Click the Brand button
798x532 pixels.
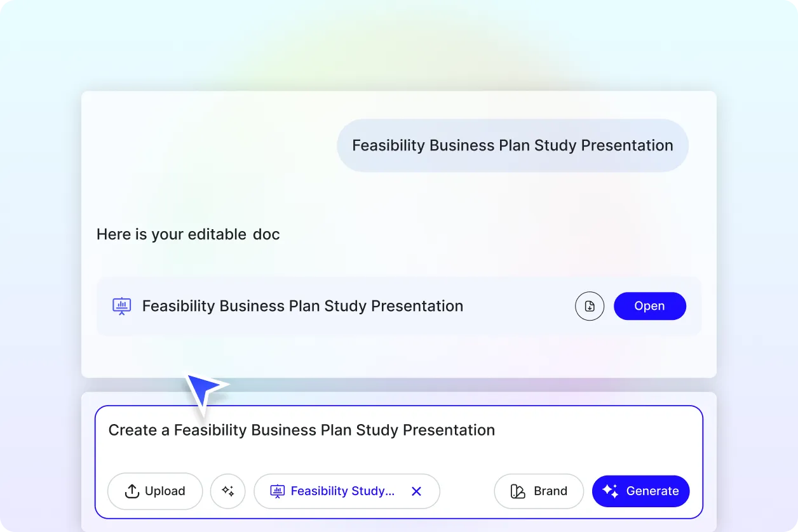538,491
